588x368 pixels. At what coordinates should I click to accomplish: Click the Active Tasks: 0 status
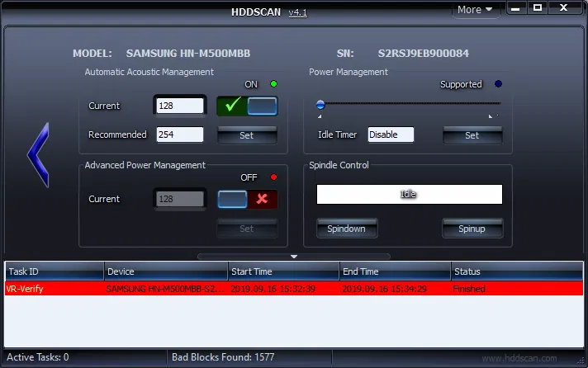pyautogui.click(x=38, y=357)
